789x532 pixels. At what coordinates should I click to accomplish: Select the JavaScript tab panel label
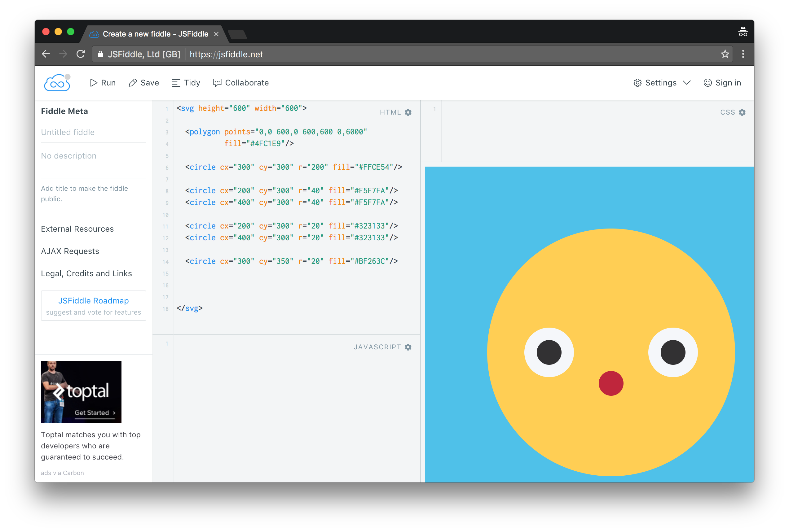click(377, 347)
